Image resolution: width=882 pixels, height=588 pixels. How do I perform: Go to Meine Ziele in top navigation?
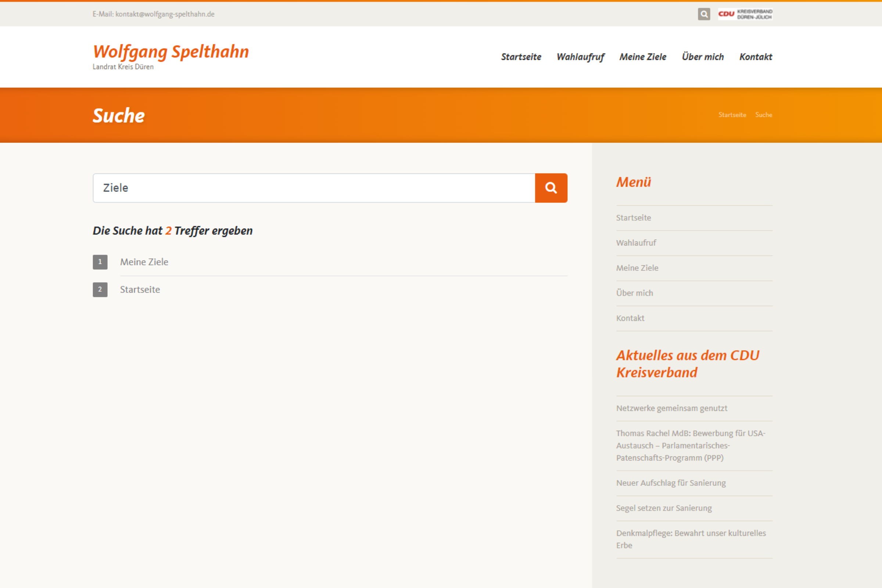(x=642, y=57)
